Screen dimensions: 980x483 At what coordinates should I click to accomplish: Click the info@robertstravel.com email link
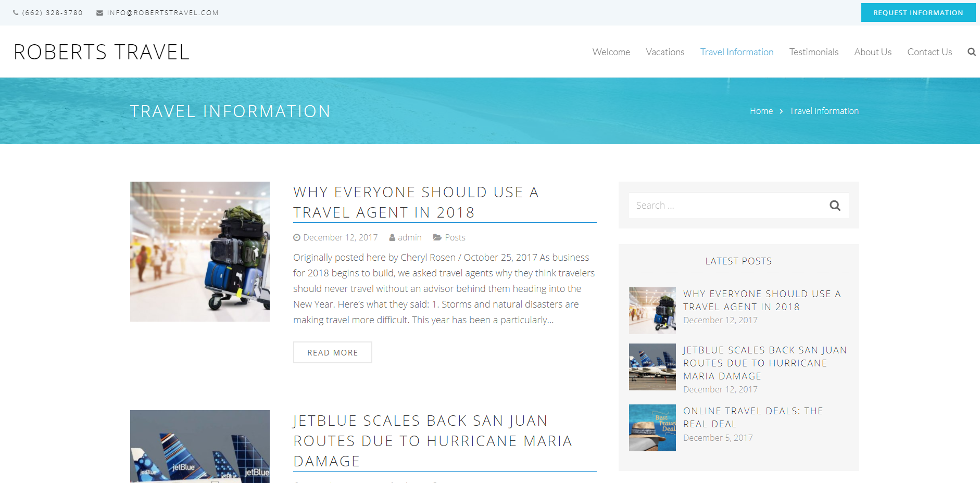click(x=162, y=13)
